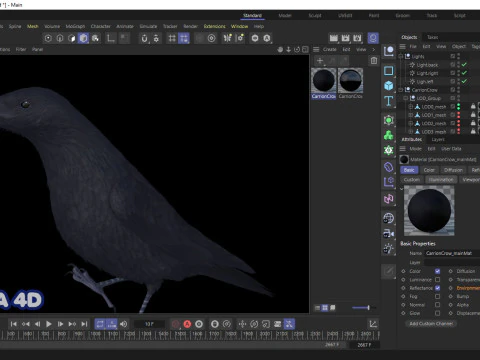
Task: Select the Points mode icon
Action: click(x=48, y=38)
